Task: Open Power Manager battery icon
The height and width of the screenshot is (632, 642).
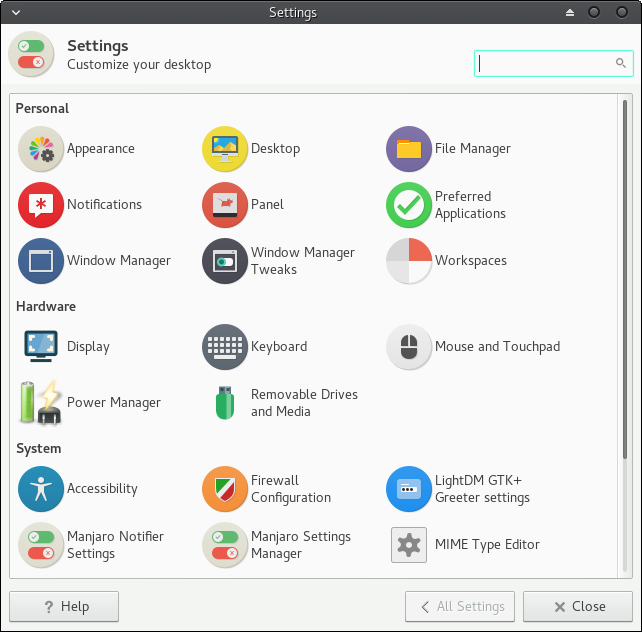Action: pos(41,403)
